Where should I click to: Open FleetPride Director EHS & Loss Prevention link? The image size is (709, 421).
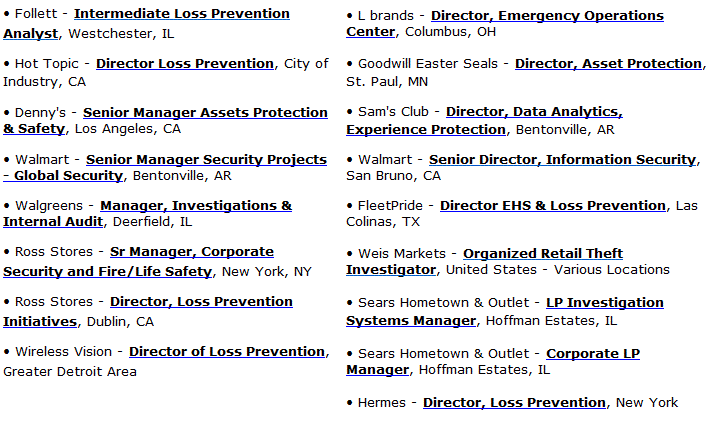tap(553, 206)
